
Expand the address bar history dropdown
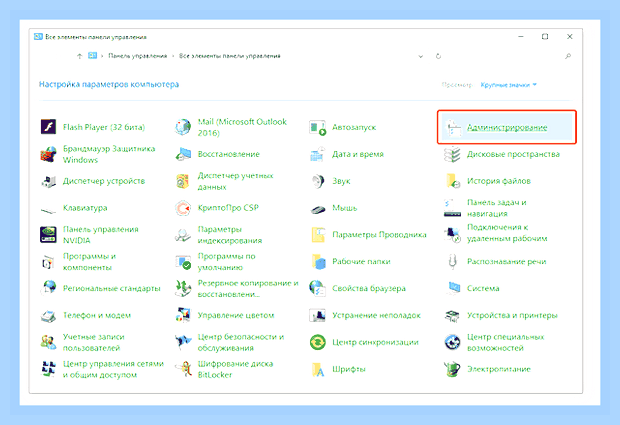point(421,56)
